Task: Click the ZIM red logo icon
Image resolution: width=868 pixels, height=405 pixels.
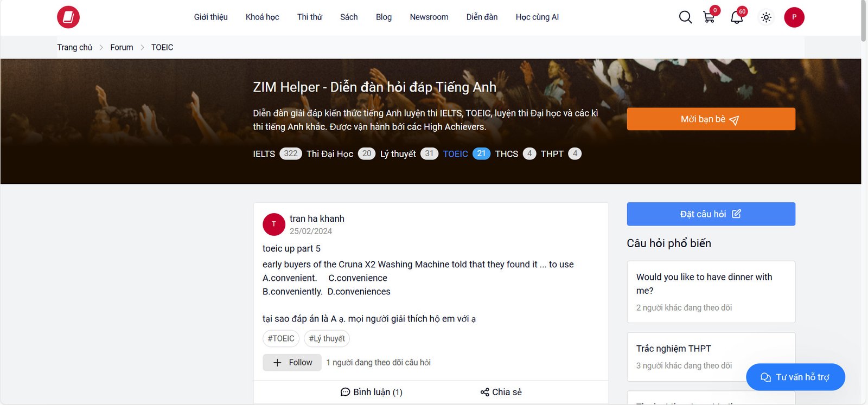Action: click(68, 17)
